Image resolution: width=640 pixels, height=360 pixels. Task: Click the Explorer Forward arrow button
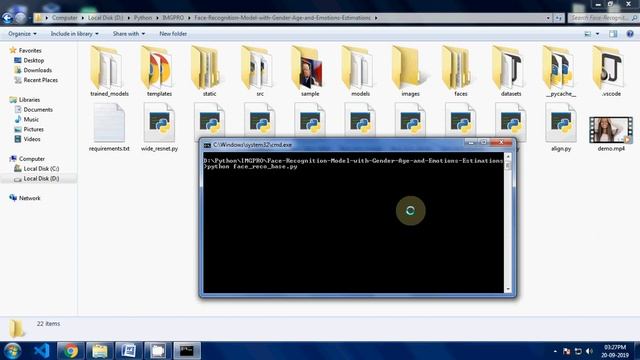(20, 18)
